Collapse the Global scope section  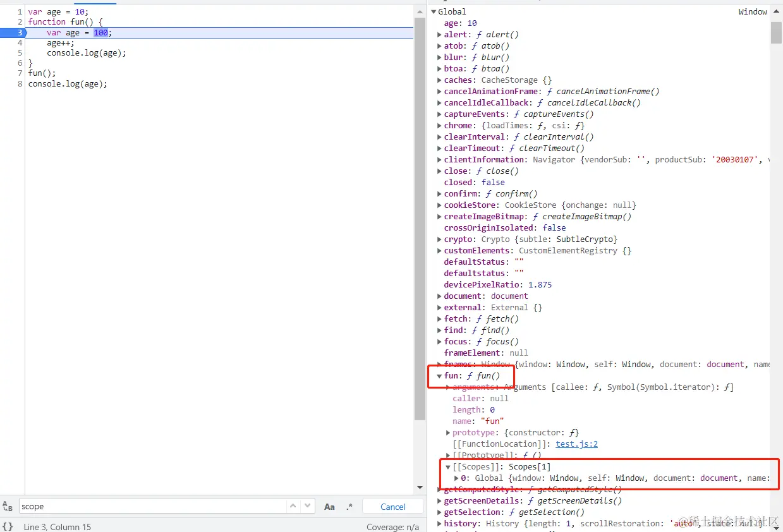tap(434, 12)
